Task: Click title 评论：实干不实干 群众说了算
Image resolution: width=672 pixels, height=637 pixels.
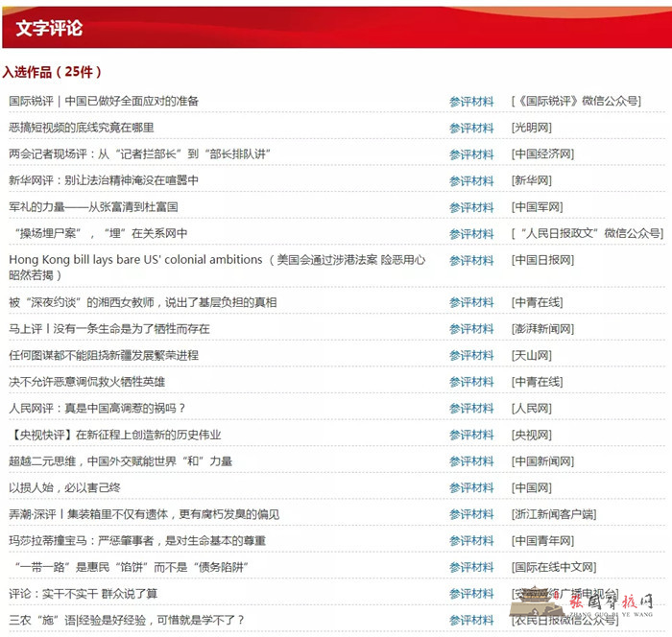Action: [x=84, y=594]
